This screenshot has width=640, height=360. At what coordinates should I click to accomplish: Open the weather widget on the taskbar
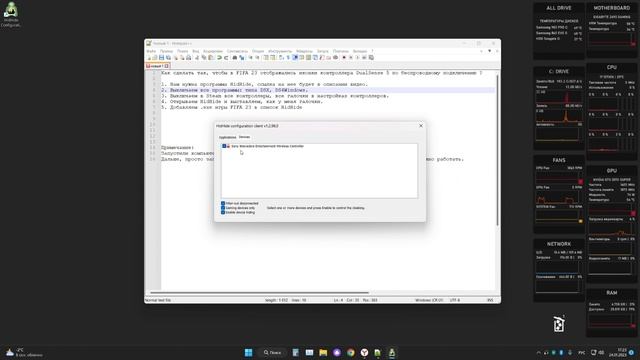click(24, 352)
